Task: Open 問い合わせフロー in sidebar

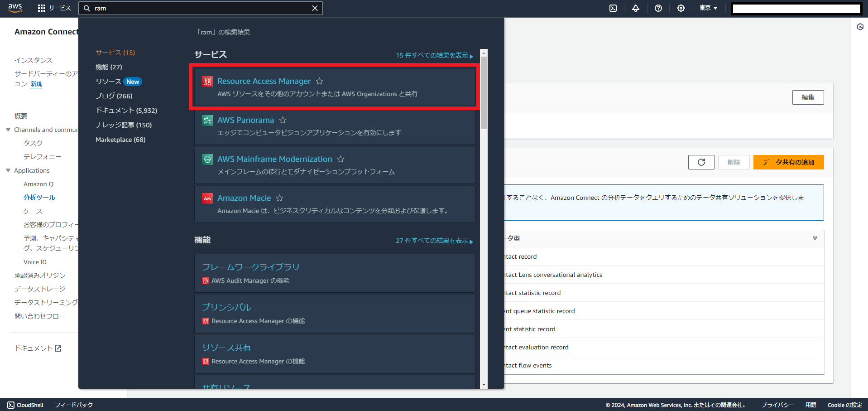Action: click(x=40, y=316)
